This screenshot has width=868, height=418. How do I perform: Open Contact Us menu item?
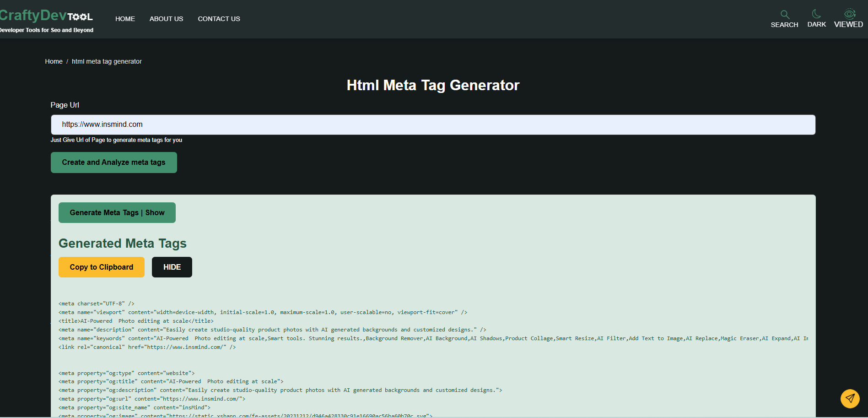point(219,19)
